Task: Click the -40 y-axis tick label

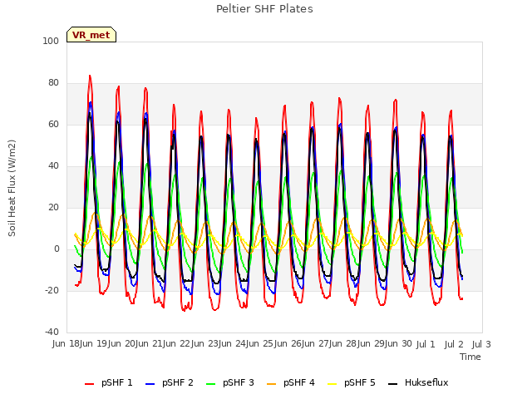Action: (x=52, y=332)
